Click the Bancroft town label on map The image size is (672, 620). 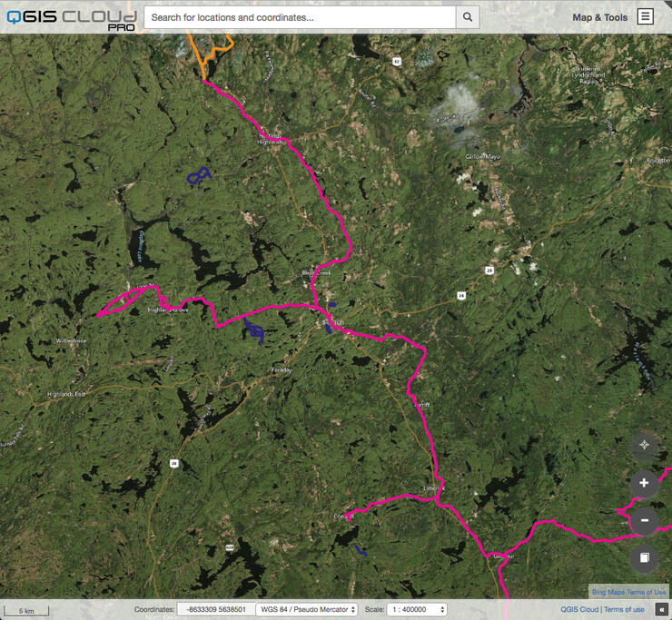coord(334,322)
